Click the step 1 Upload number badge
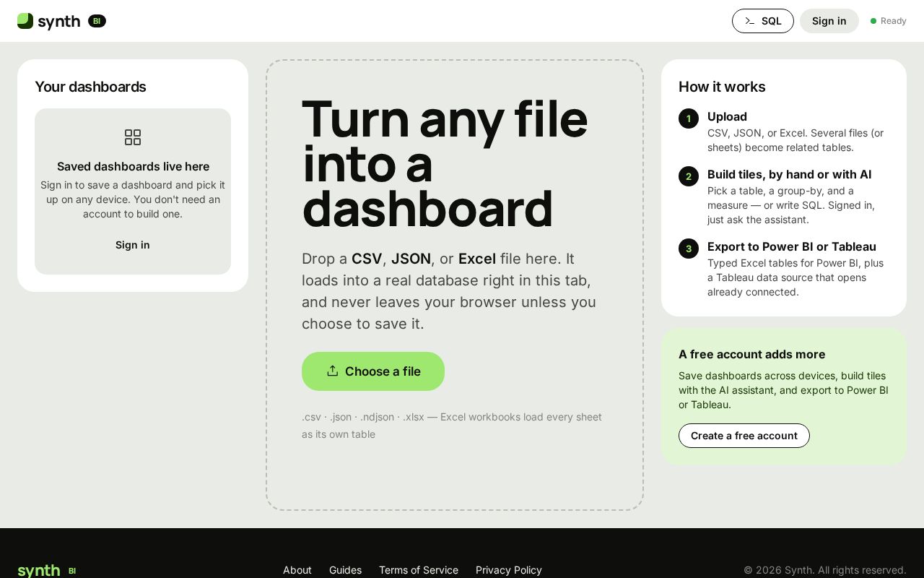The image size is (924, 578). click(x=689, y=118)
